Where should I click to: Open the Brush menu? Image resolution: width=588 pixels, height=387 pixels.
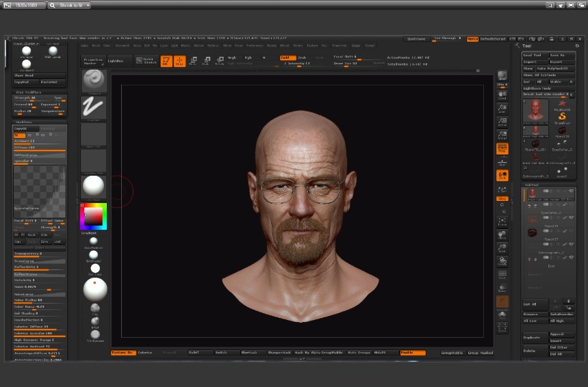tap(96, 46)
